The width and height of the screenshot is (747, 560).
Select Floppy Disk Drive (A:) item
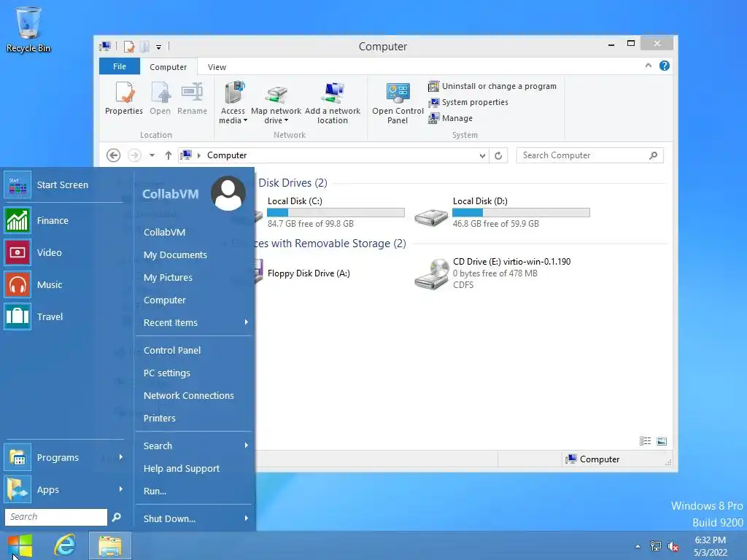[x=309, y=273]
